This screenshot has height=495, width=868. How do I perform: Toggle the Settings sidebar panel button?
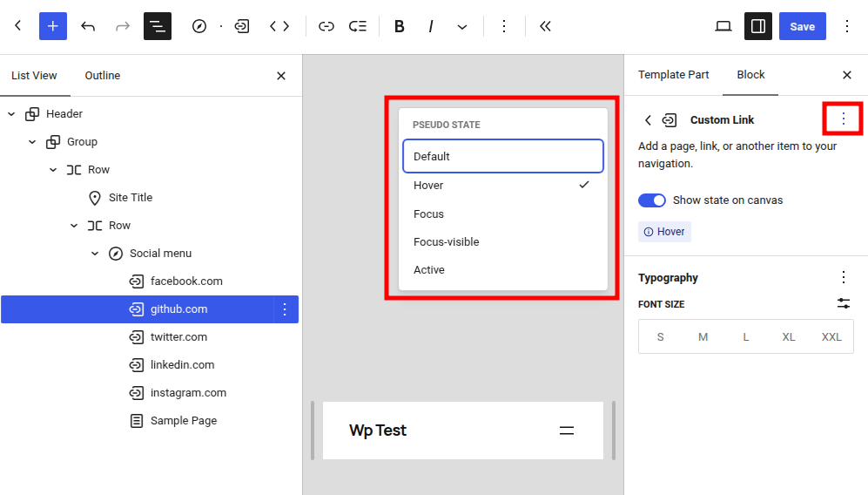tap(757, 26)
